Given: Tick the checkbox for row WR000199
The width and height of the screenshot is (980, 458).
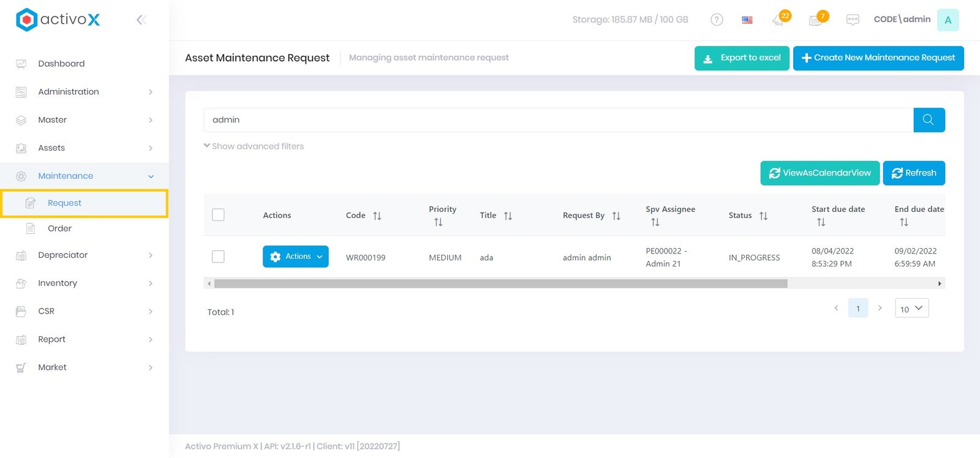Looking at the screenshot, I should pyautogui.click(x=218, y=257).
